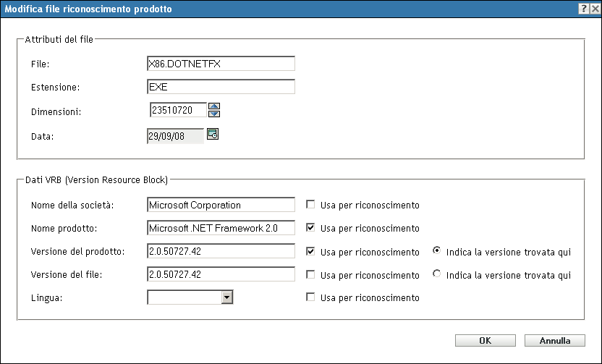Select version radio for Versione del file
This screenshot has width=602, height=364.
[437, 275]
